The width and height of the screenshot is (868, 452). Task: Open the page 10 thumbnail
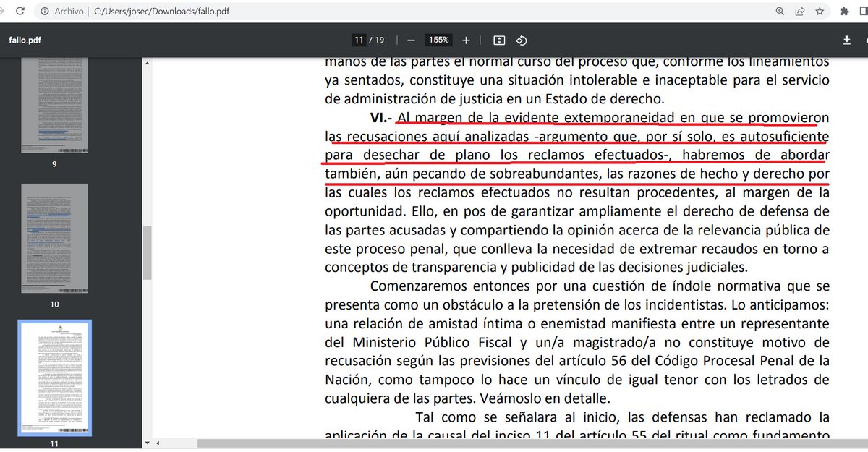click(x=54, y=238)
